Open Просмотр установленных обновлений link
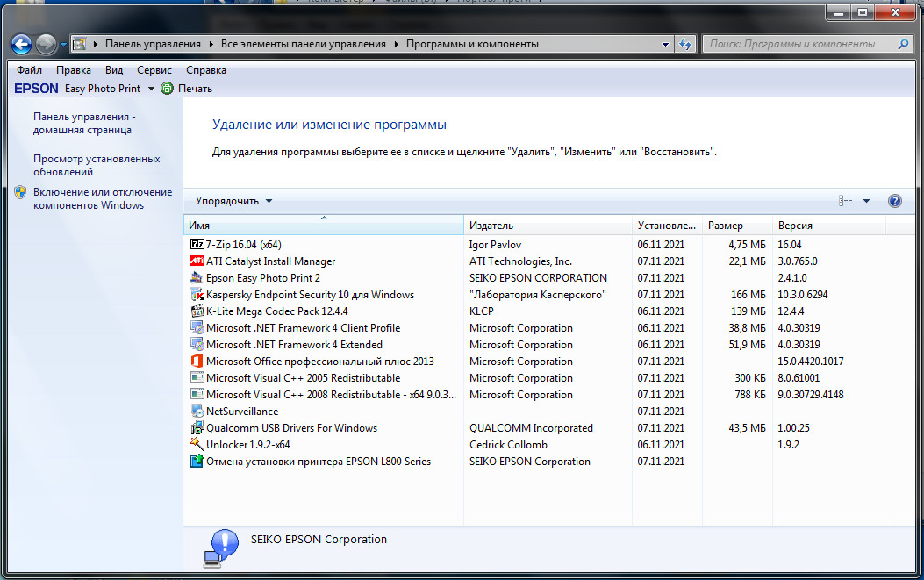Image resolution: width=924 pixels, height=580 pixels. click(97, 165)
